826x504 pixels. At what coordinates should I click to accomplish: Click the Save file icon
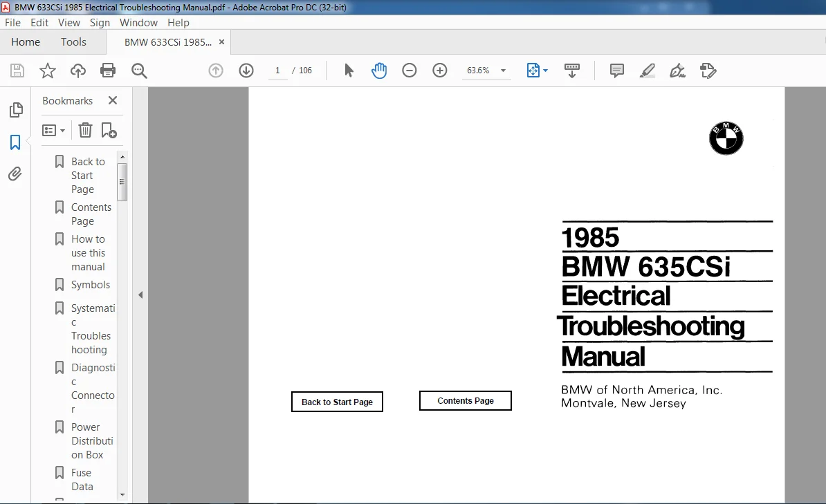click(17, 71)
